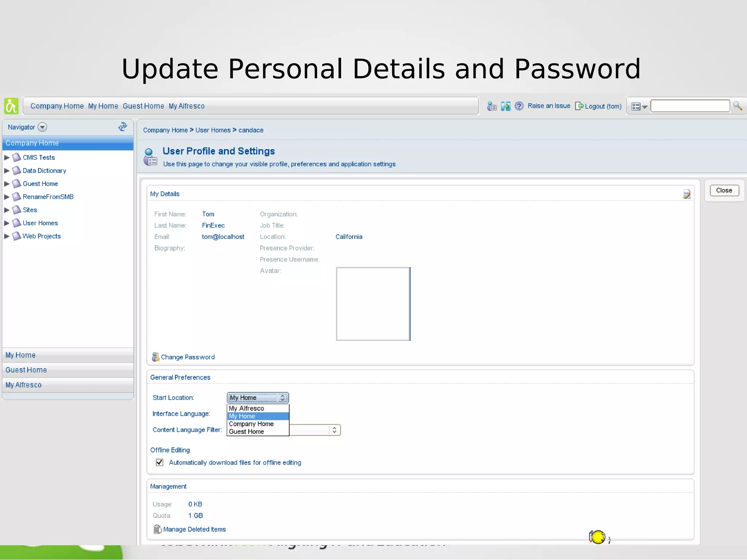Screen dimensions: 747x560
Task: Click the Change Password key icon
Action: coord(156,357)
